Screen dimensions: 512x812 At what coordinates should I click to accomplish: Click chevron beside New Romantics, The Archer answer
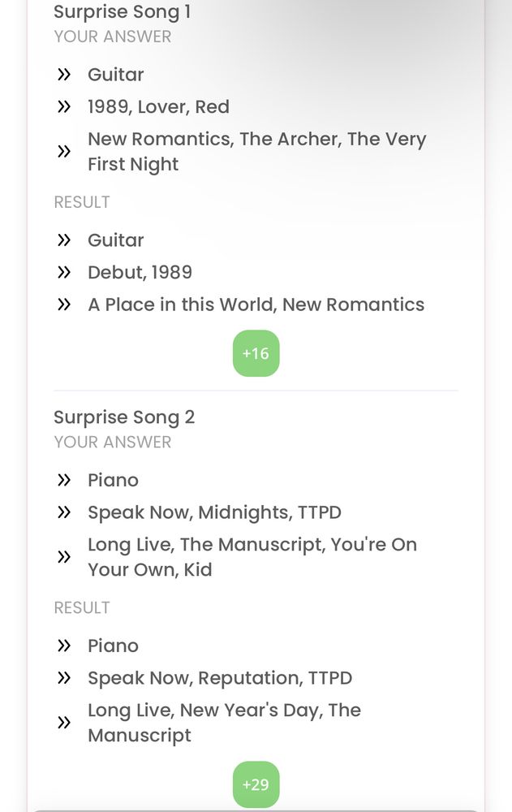coord(63,151)
